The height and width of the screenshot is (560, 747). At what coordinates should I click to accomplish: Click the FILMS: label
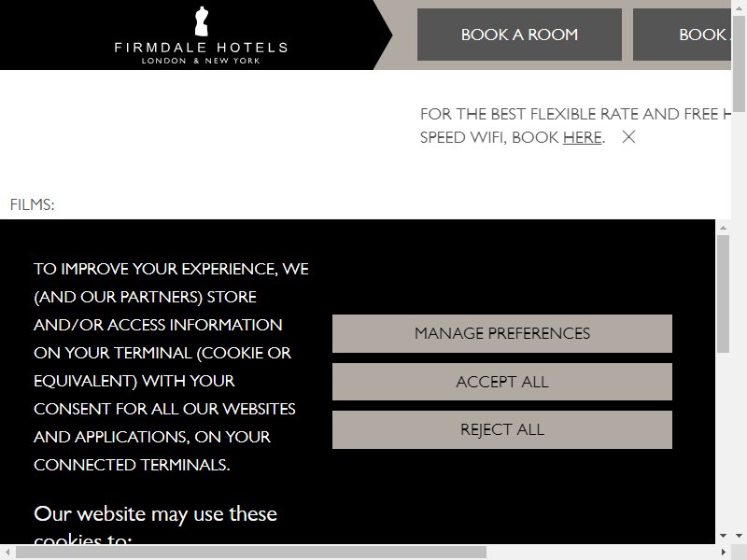click(x=33, y=204)
